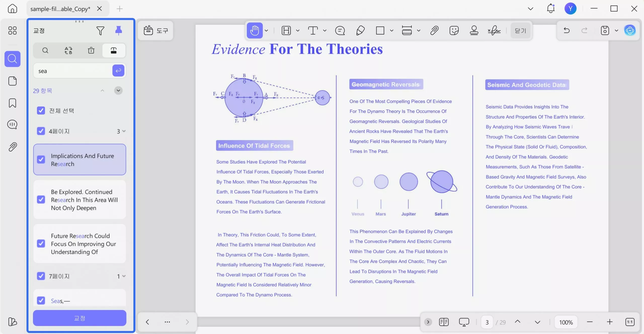Click the page number field showing 3

point(487,322)
